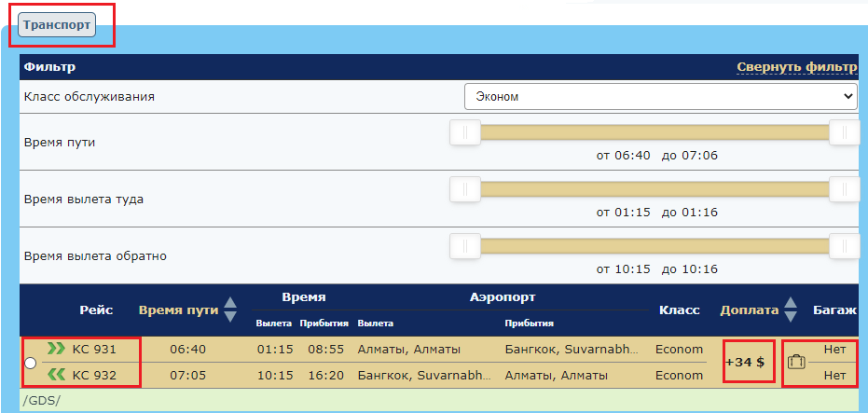Screen dimensions: 868x413
Task: Sort ascending using up arrow by Время пути
Action: tap(230, 303)
